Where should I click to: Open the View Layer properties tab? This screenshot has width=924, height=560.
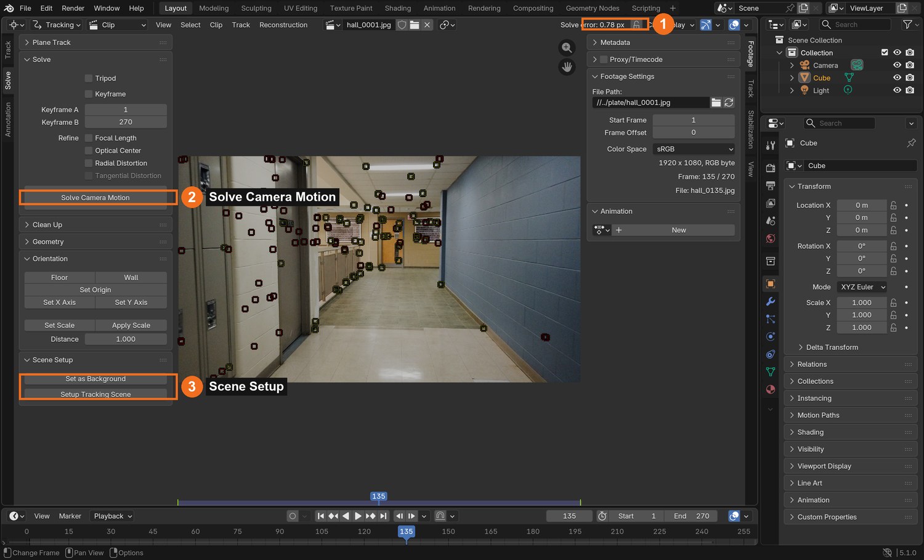coord(771,203)
